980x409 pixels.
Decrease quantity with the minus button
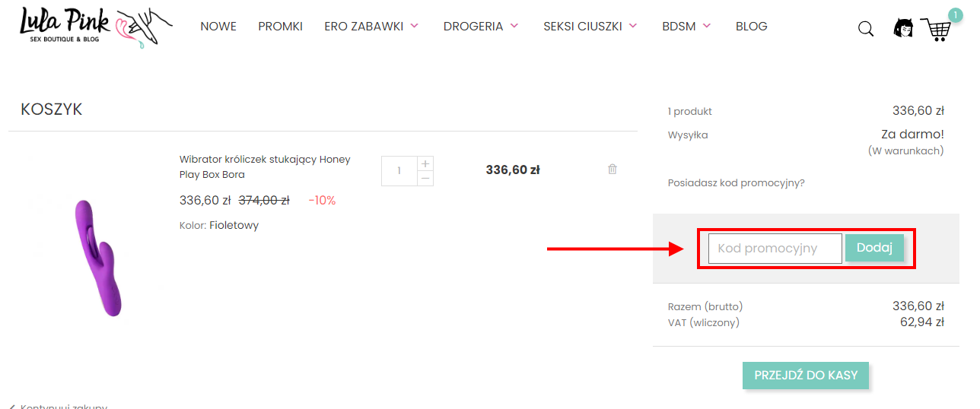[x=425, y=179]
